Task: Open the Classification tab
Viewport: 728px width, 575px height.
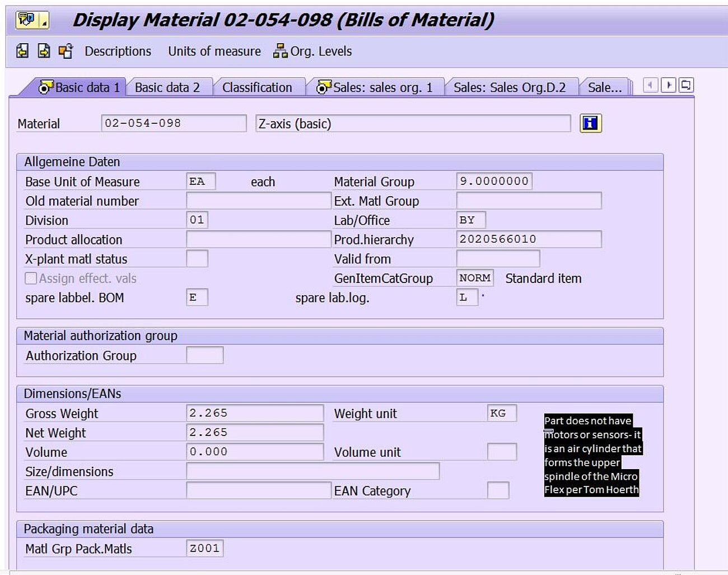Action: click(x=257, y=87)
